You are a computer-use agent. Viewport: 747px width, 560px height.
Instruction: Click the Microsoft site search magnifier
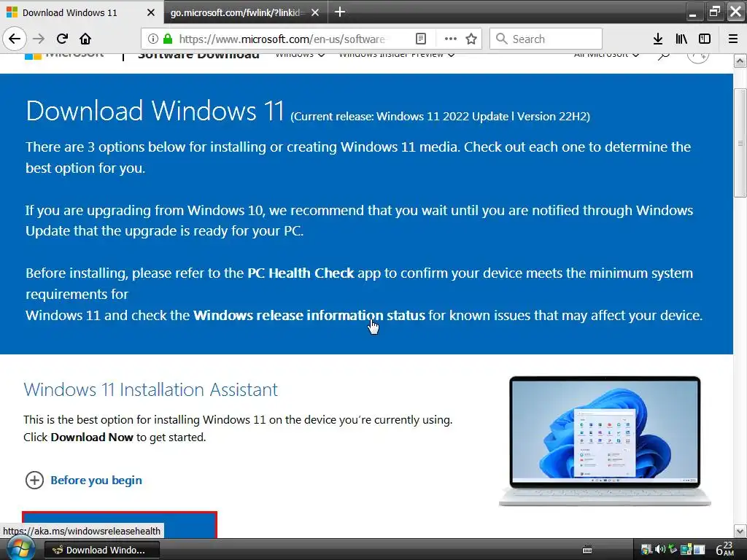click(664, 56)
